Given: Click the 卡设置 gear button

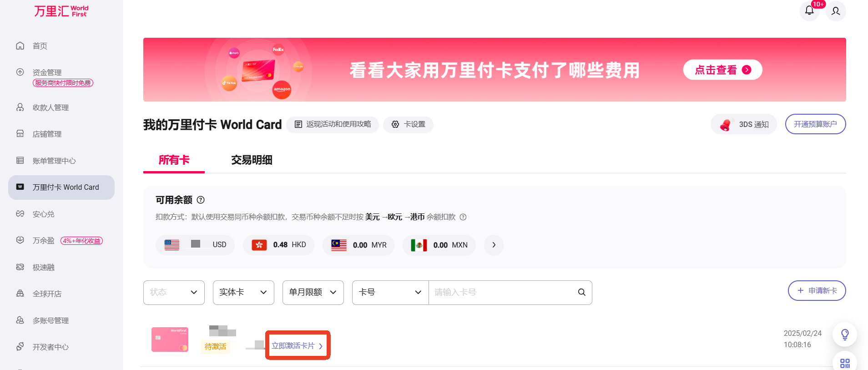Looking at the screenshot, I should coord(408,124).
